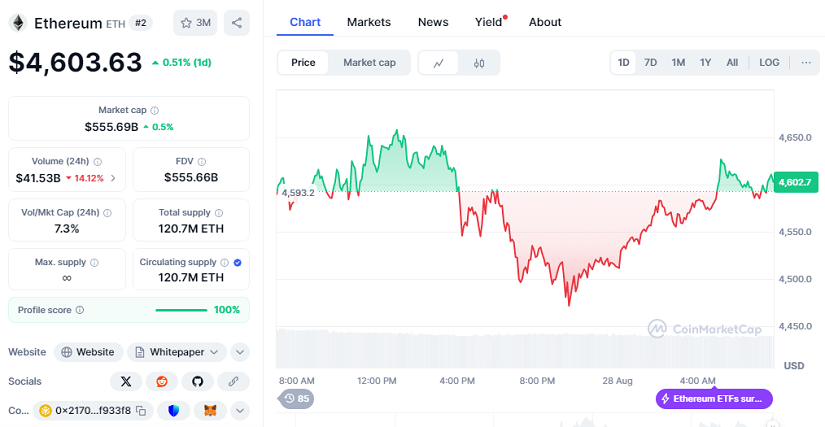Open the Ethereum ETFs news marker
825x427 pixels.
[x=714, y=398]
